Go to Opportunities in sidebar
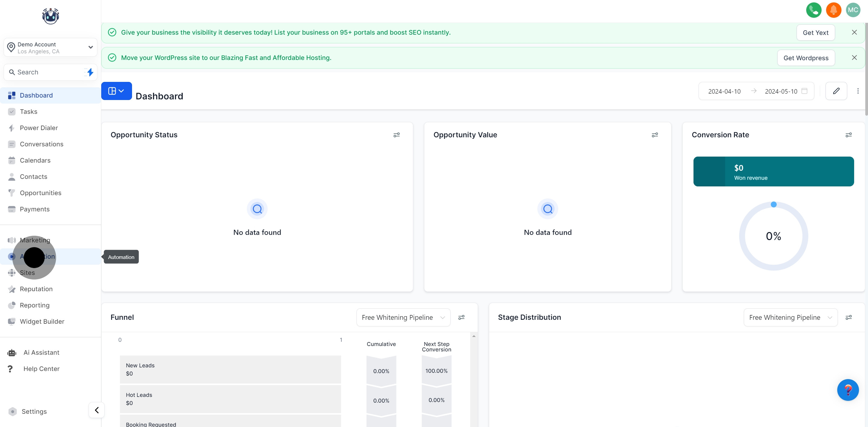 (40, 193)
